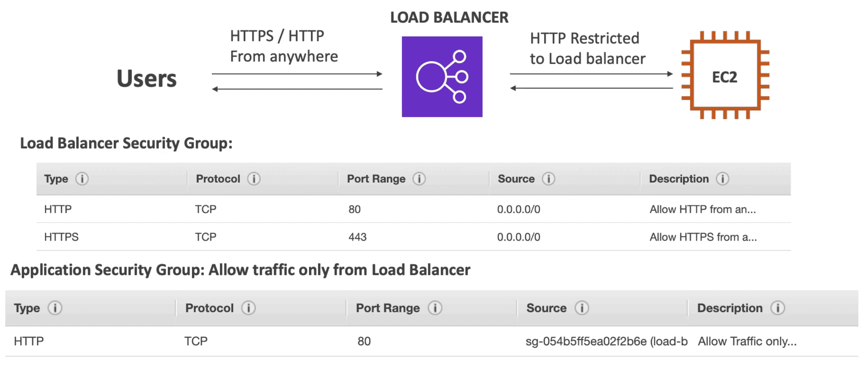Click the 'Allow HTTP from an...' description

pyautogui.click(x=703, y=209)
